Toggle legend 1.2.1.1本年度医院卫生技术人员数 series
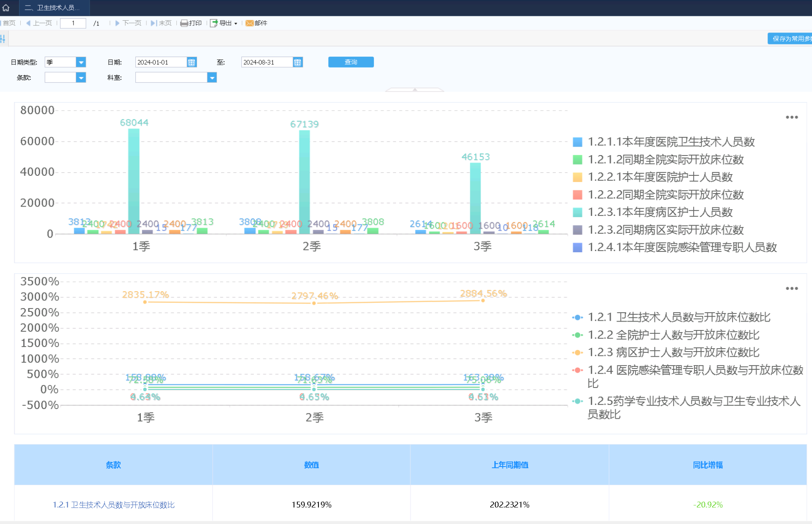812x524 pixels. click(x=671, y=142)
